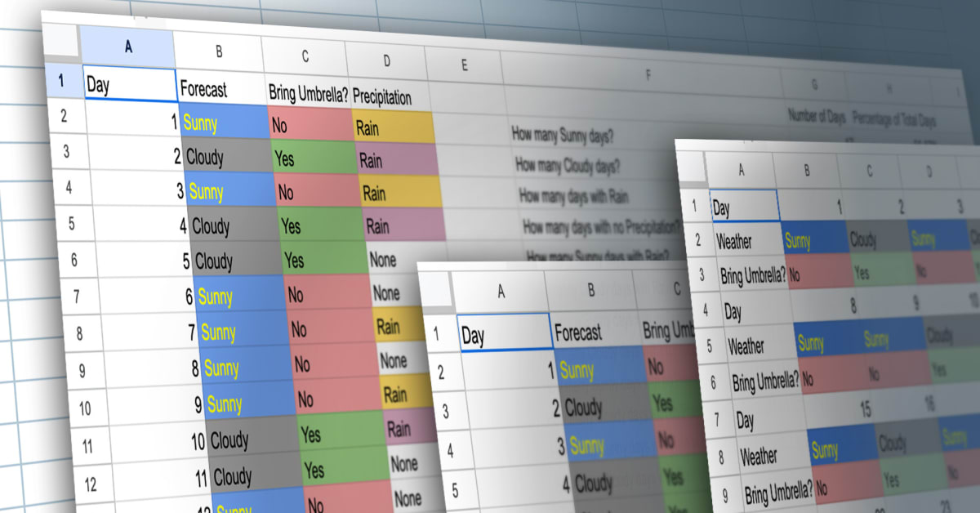
Task: Select column D header in large left sheet
Action: 386,60
